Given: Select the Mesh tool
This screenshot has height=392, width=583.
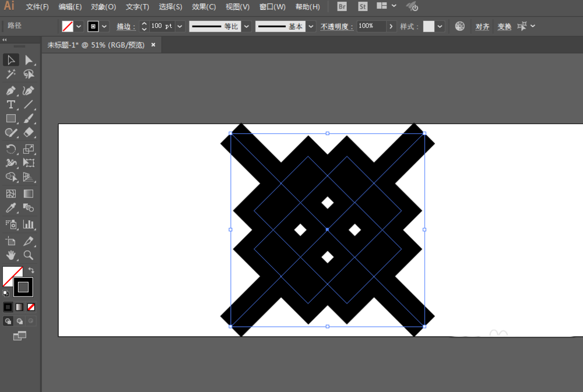Looking at the screenshot, I should click(x=10, y=193).
